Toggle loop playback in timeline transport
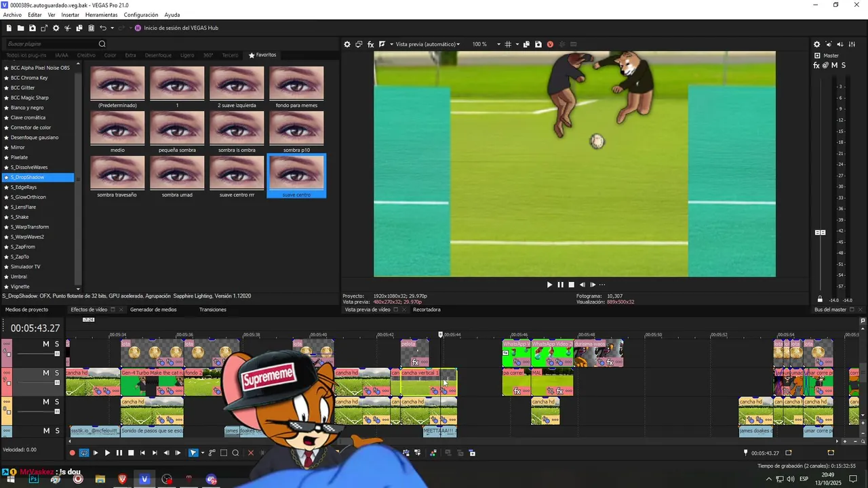Viewport: 868px width, 488px height. pyautogui.click(x=84, y=453)
